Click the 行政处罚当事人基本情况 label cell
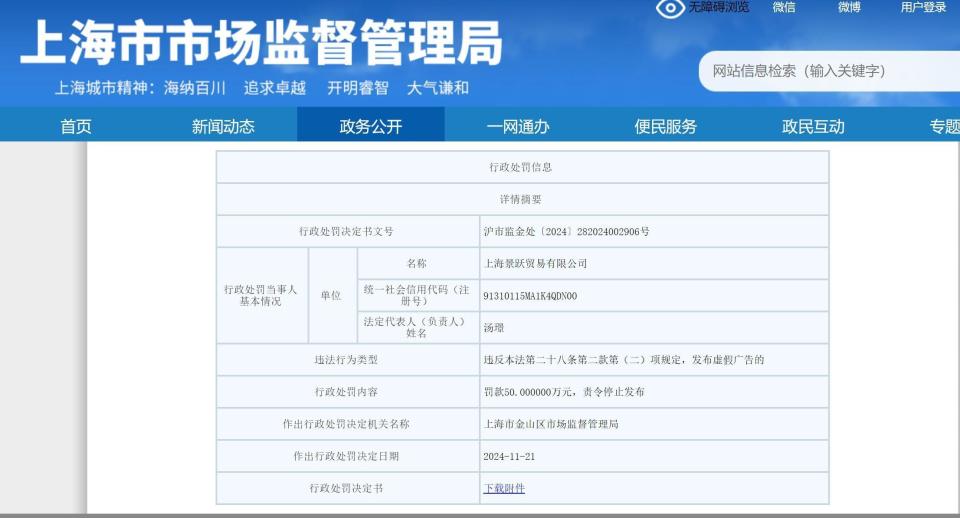Viewport: 960px width, 518px height. [x=261, y=295]
